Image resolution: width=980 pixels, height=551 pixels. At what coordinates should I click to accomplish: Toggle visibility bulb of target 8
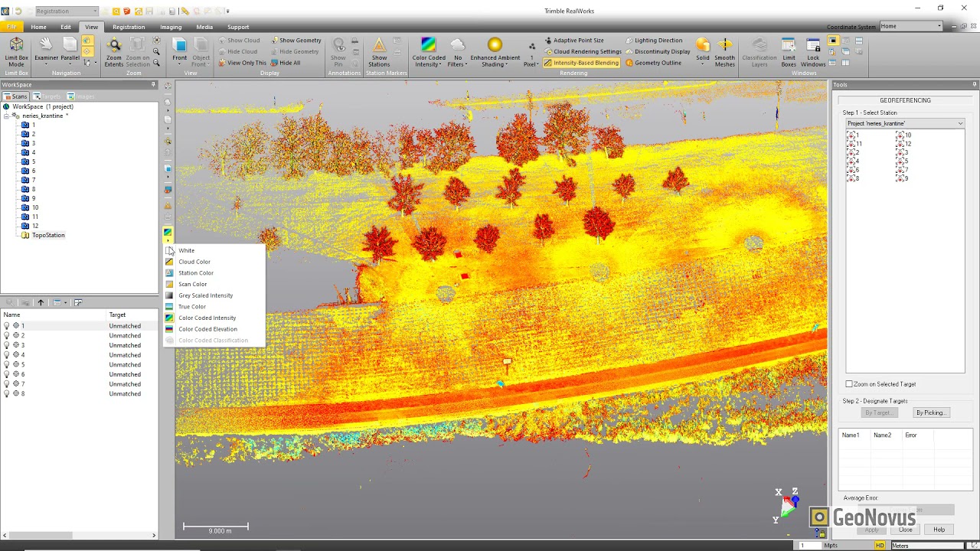point(7,394)
